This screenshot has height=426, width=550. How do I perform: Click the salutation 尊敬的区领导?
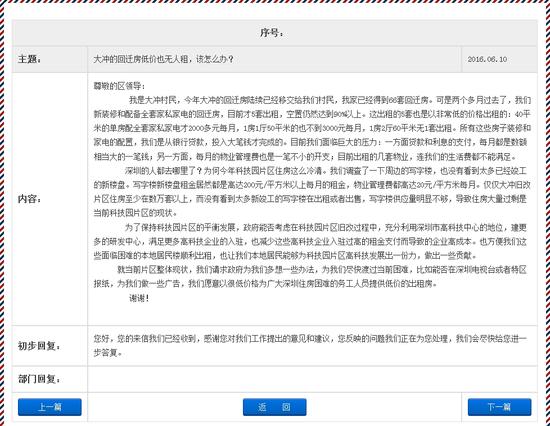[119, 86]
